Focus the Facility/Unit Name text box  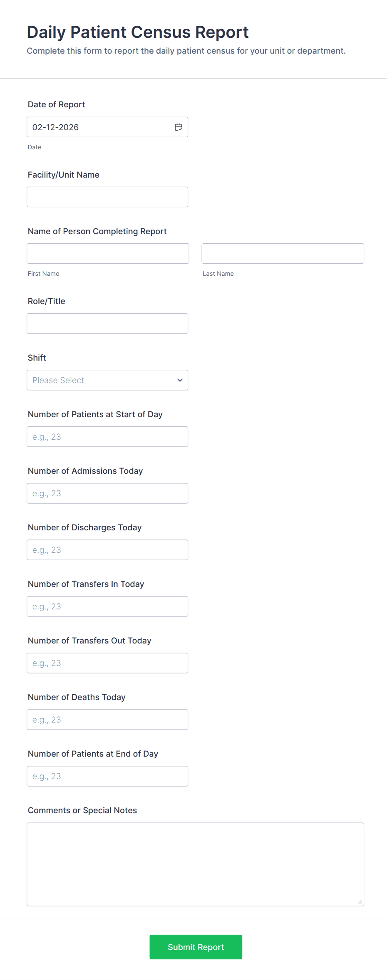coord(107,197)
